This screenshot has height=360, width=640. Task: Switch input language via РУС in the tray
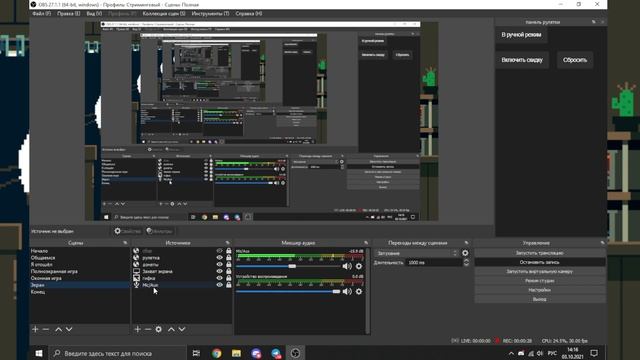tap(552, 353)
